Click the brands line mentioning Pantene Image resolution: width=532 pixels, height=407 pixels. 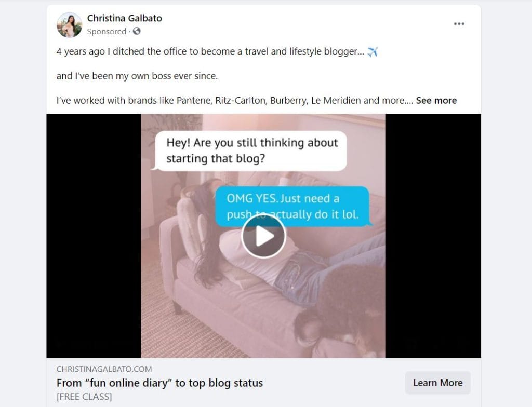click(230, 100)
